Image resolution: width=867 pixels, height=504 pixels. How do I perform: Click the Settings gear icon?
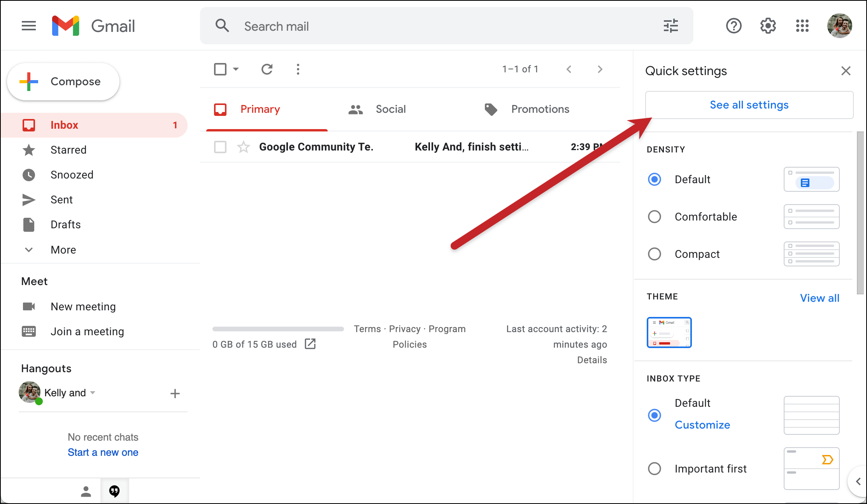pyautogui.click(x=768, y=26)
